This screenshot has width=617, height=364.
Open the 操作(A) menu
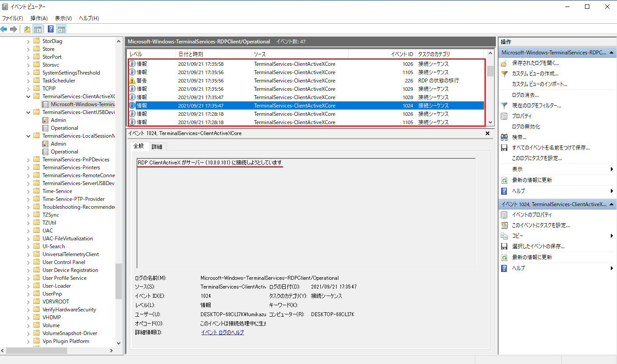pos(39,18)
